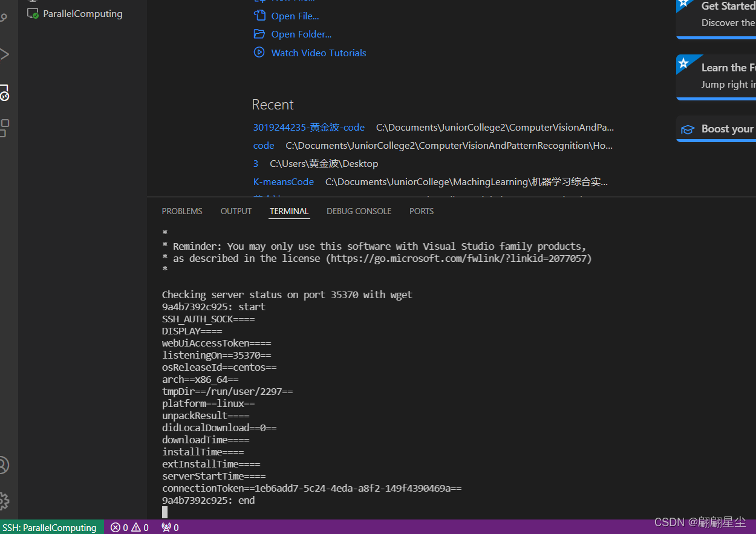
Task: Switch to the OUTPUT tab
Action: point(236,211)
